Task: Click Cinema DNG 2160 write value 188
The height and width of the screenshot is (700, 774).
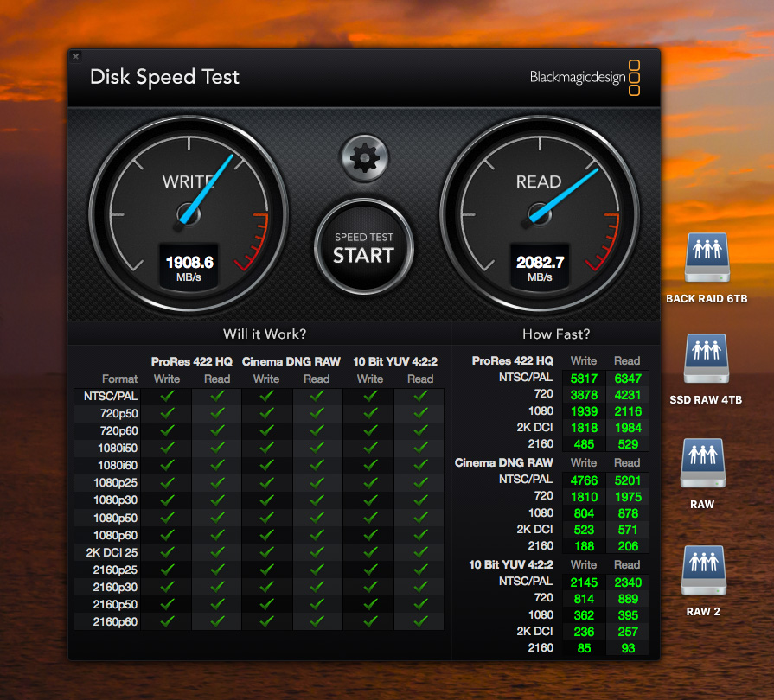Action: 584,546
